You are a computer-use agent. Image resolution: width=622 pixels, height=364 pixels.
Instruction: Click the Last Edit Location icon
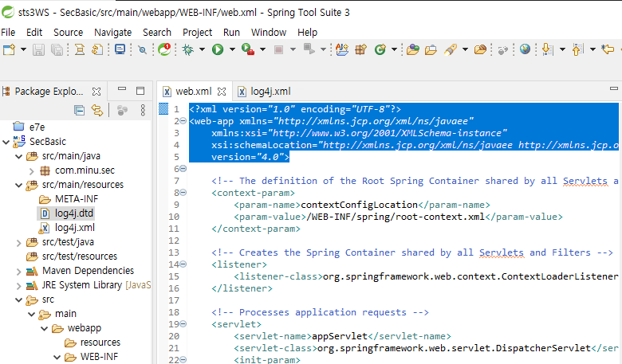[x=608, y=49]
